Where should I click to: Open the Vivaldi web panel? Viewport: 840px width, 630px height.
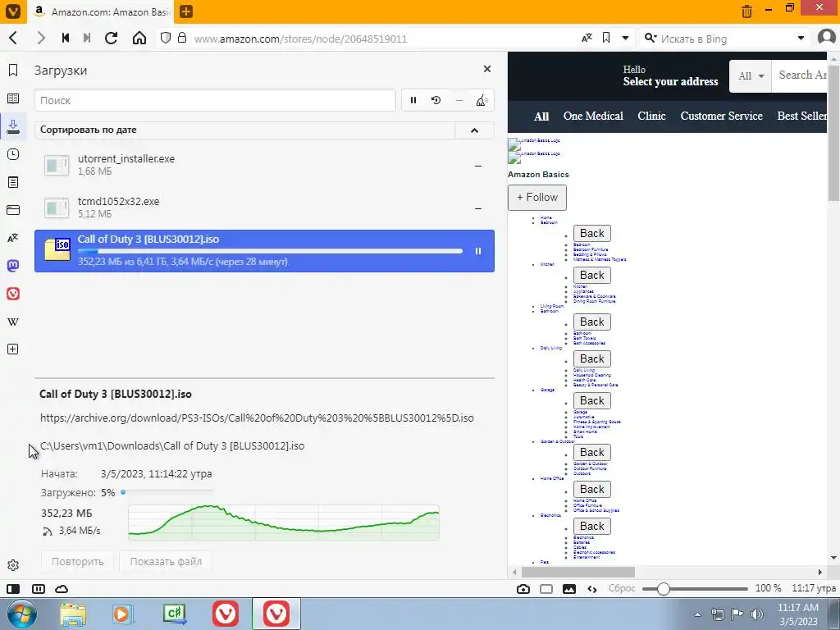(13, 294)
